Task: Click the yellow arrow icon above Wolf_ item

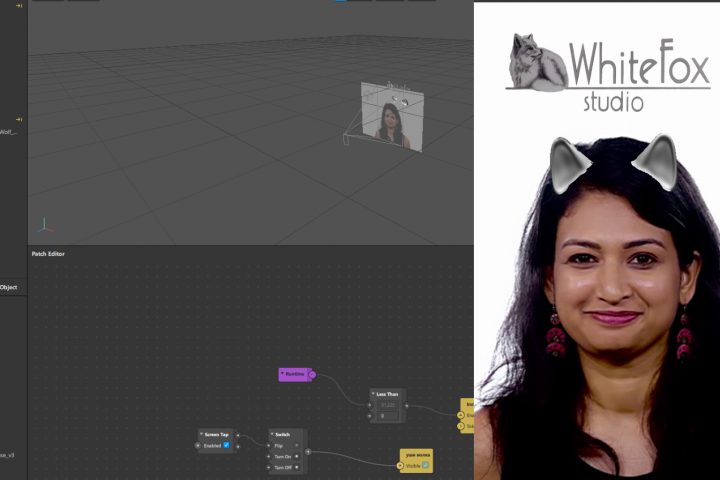Action: [x=19, y=119]
